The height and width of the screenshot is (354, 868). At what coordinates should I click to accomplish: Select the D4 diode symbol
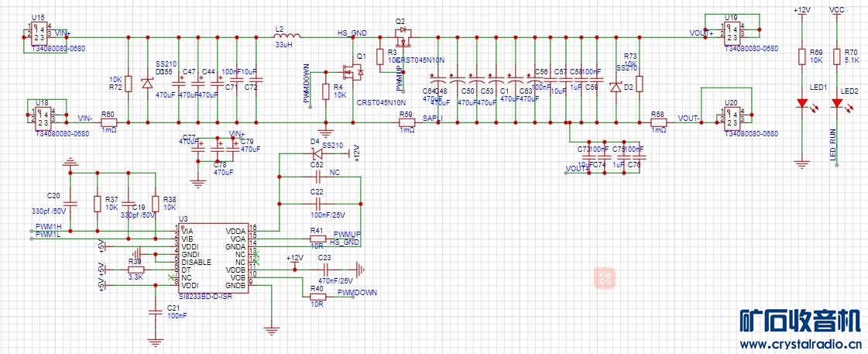point(317,153)
